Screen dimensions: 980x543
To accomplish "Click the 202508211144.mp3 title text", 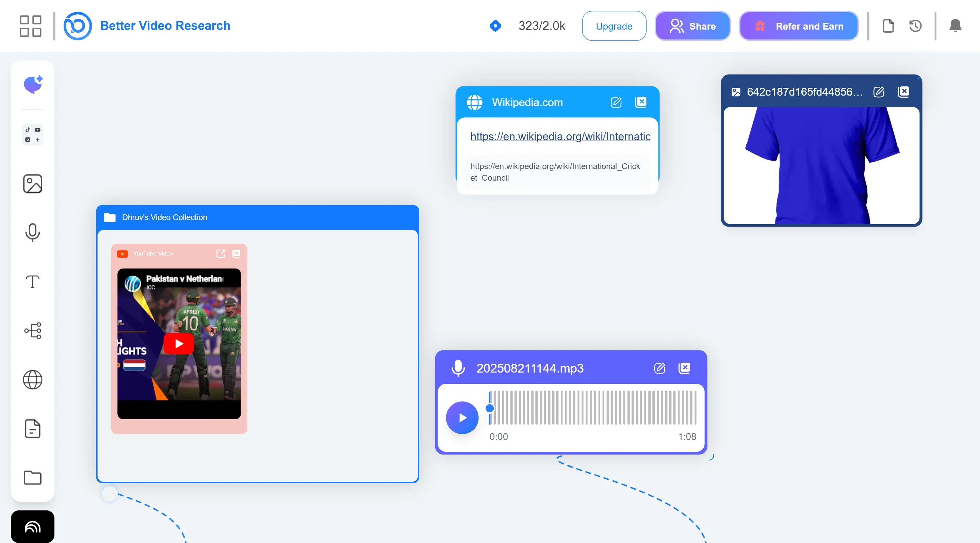I will [x=530, y=368].
